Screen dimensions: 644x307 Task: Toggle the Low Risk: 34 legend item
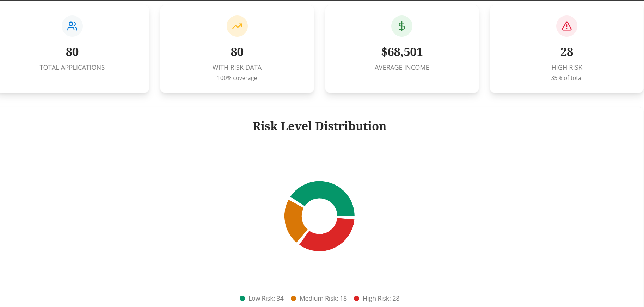pyautogui.click(x=262, y=299)
